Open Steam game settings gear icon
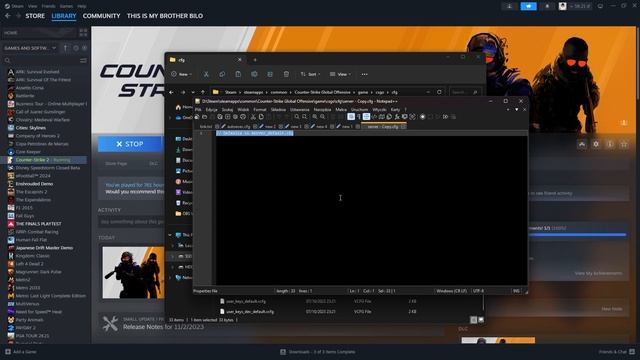 596,144
